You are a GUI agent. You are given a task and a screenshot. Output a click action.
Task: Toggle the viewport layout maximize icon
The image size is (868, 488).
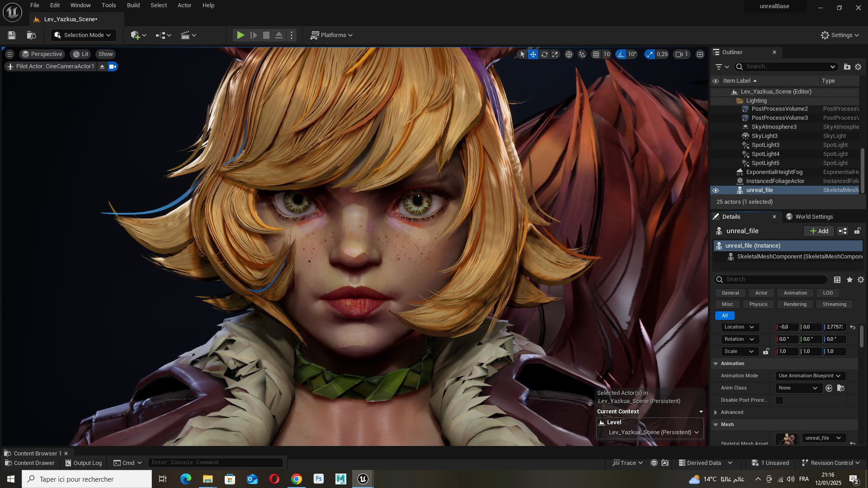pos(700,54)
